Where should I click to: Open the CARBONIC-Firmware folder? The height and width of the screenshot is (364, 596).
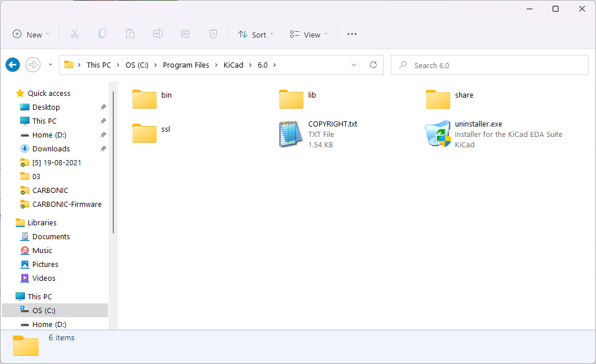point(67,204)
